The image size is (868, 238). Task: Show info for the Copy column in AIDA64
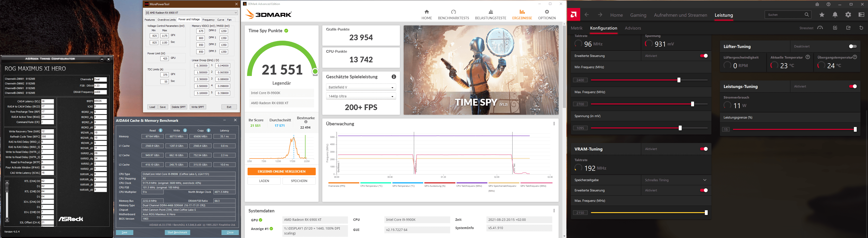(209, 131)
